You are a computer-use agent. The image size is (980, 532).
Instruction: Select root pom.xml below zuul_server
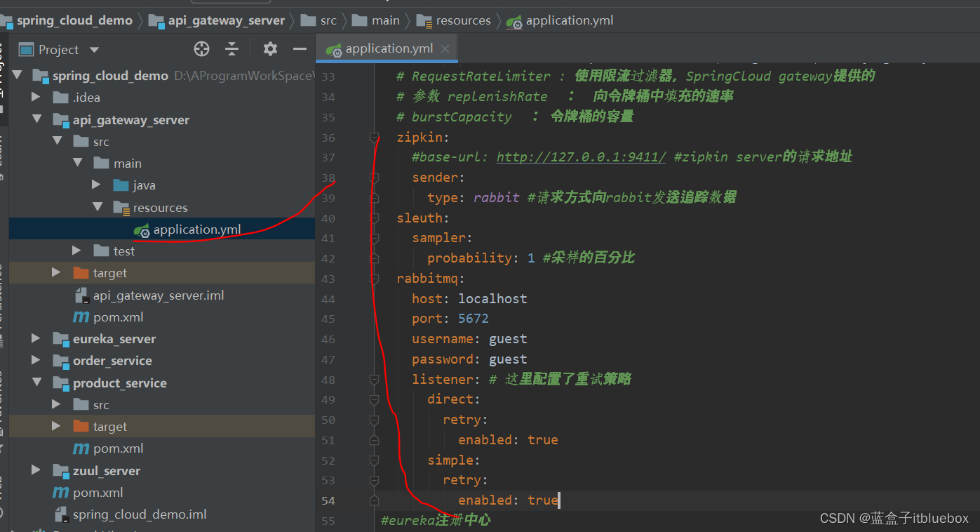pos(98,493)
